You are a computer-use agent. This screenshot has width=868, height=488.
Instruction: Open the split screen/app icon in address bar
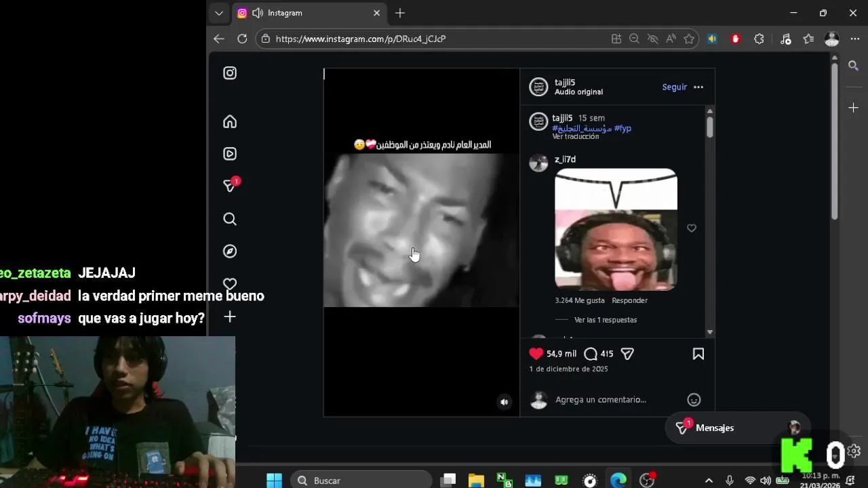[x=616, y=39]
